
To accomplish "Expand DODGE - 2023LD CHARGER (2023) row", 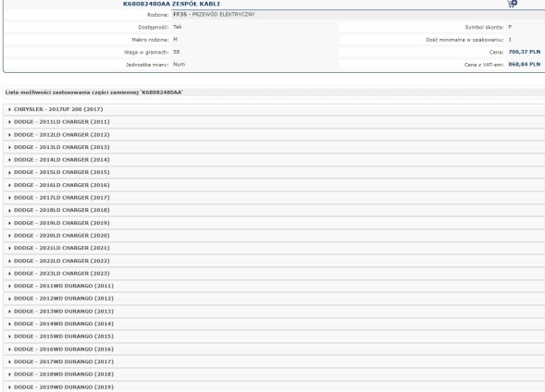I will [274, 274].
